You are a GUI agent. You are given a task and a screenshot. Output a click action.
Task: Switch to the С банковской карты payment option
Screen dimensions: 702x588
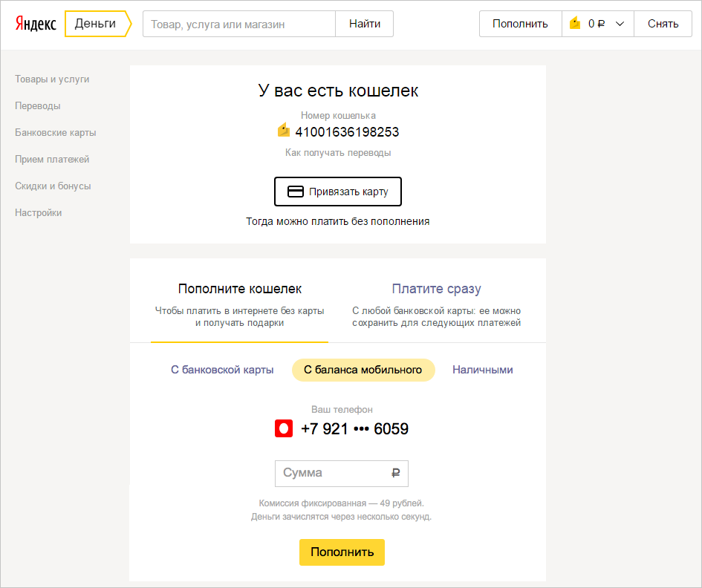tap(221, 369)
